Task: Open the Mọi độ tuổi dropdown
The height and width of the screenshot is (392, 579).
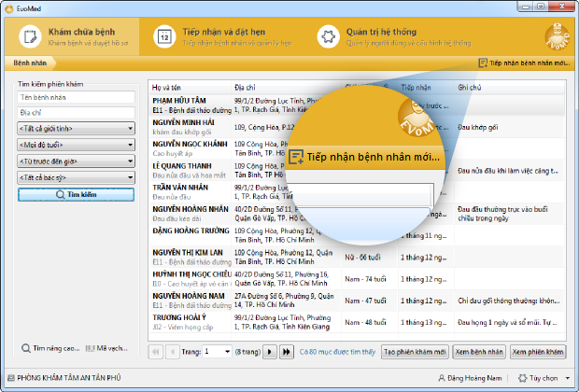Action: (76, 145)
